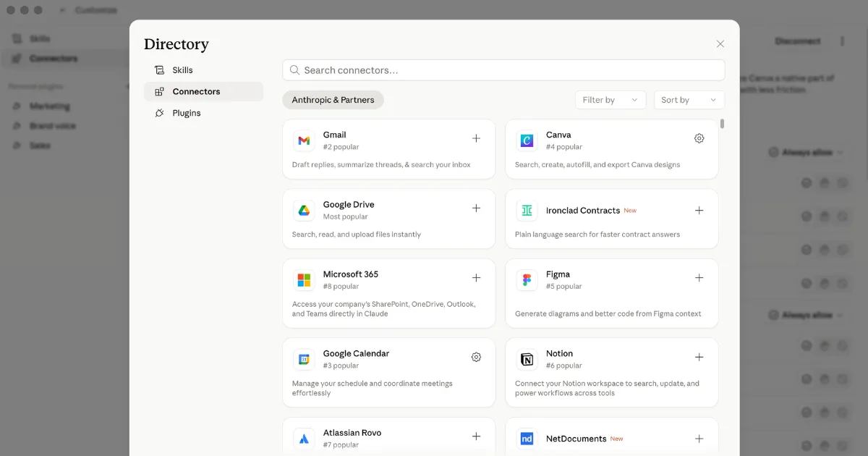Open Marketing plugin in background sidebar

[x=50, y=106]
